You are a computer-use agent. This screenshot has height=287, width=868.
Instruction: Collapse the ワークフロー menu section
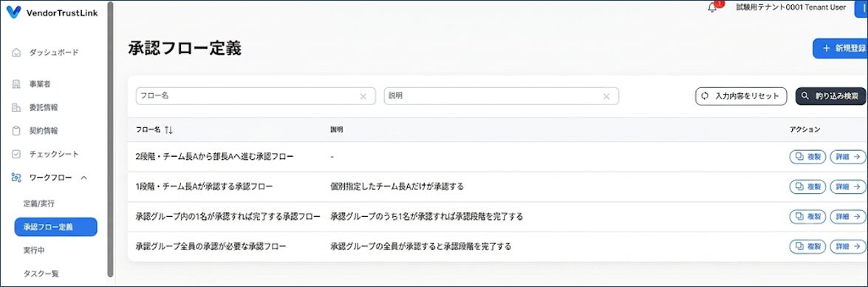click(x=83, y=178)
